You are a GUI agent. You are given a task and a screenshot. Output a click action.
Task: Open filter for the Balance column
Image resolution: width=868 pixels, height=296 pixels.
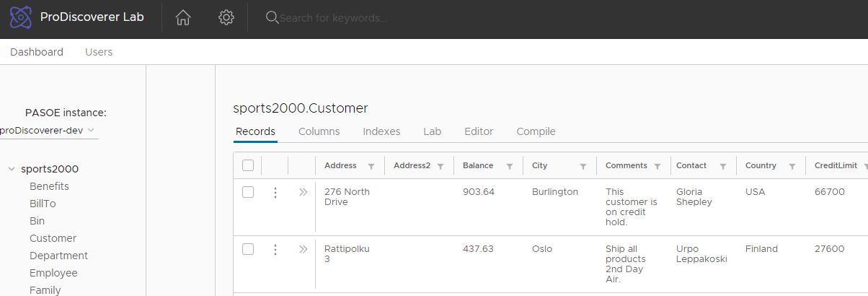510,166
